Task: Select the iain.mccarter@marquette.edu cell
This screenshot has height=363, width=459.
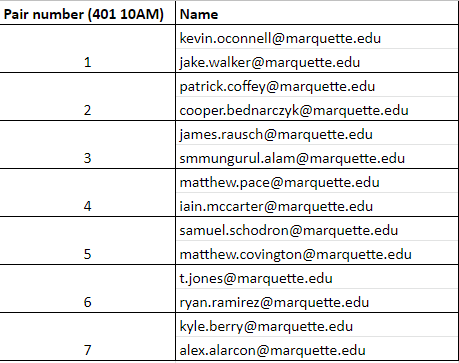Action: point(317,205)
